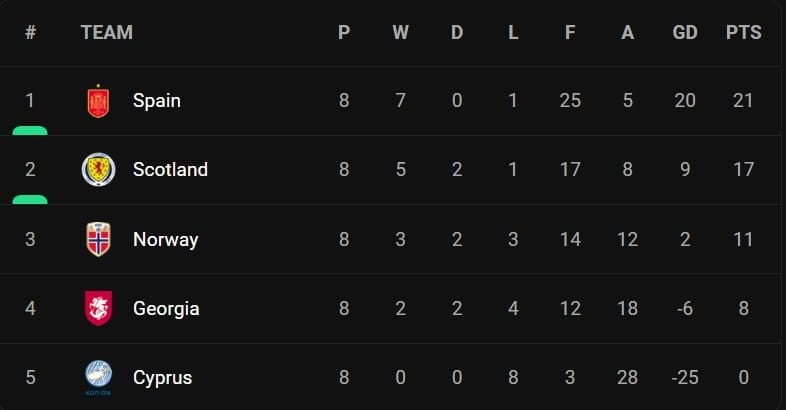Sort by the F goals-for column
Image resolution: width=786 pixels, height=410 pixels.
click(x=570, y=33)
